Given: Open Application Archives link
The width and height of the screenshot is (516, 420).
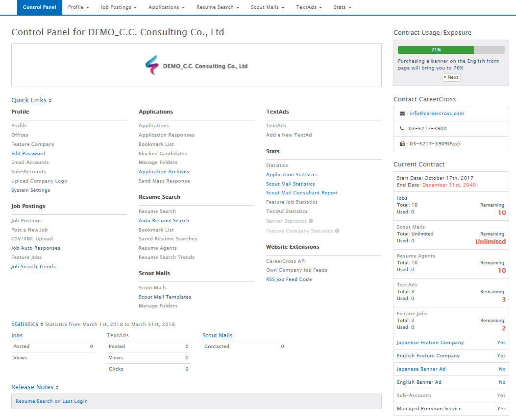Looking at the screenshot, I should tap(164, 171).
